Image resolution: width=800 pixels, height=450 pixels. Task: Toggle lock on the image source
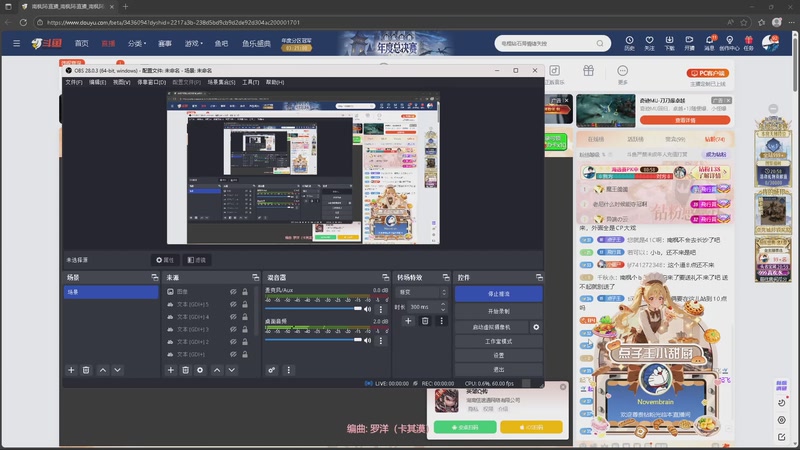click(245, 292)
